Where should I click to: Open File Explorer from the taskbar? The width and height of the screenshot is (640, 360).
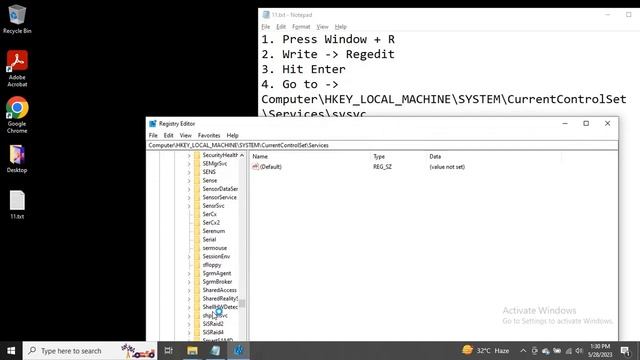192,351
